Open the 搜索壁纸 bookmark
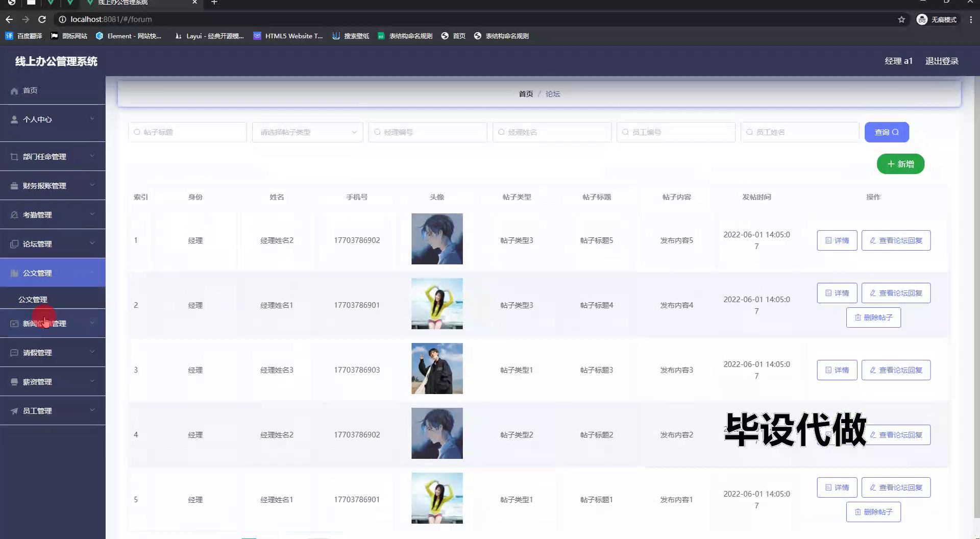This screenshot has height=539, width=980. (x=351, y=36)
